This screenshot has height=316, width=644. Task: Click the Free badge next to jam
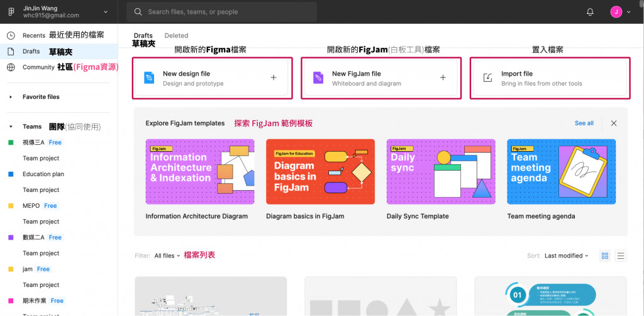pyautogui.click(x=43, y=269)
